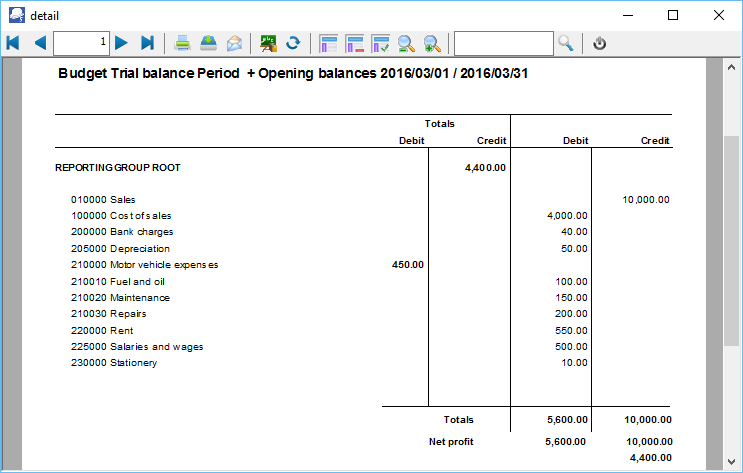This screenshot has width=743, height=473.
Task: Open the print setup icon
Action: [x=208, y=43]
